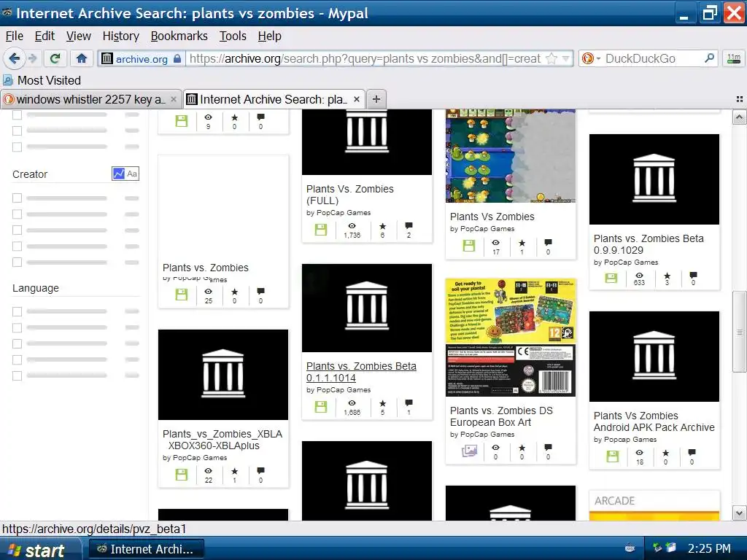
Task: Check the last Language filter checkbox
Action: pyautogui.click(x=18, y=376)
